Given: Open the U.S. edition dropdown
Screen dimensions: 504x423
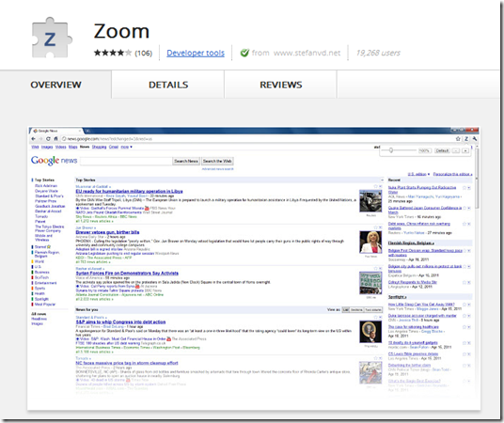Looking at the screenshot, I should [x=418, y=174].
